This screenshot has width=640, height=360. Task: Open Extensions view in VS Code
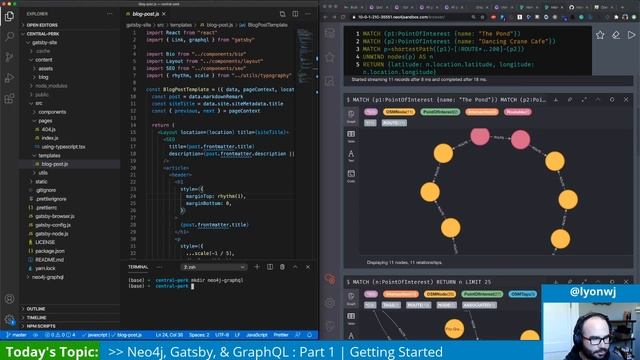tap(9, 98)
